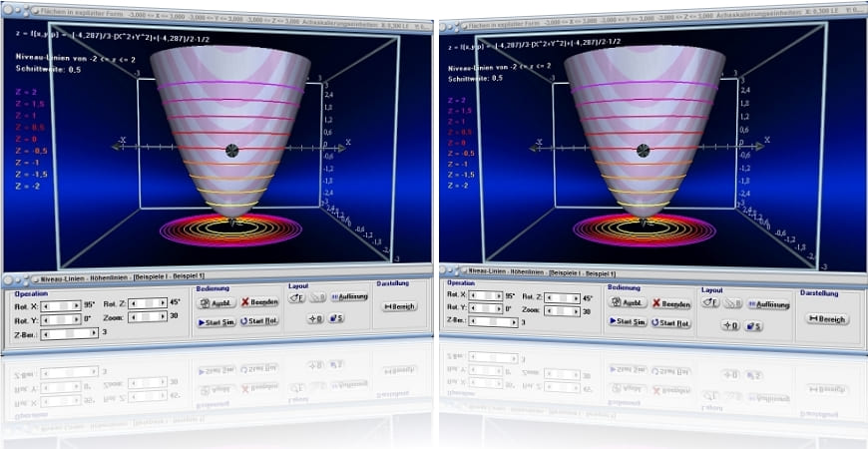
Task: Click 'Z = -1,5' legend entry, right window
Action: click(x=461, y=175)
